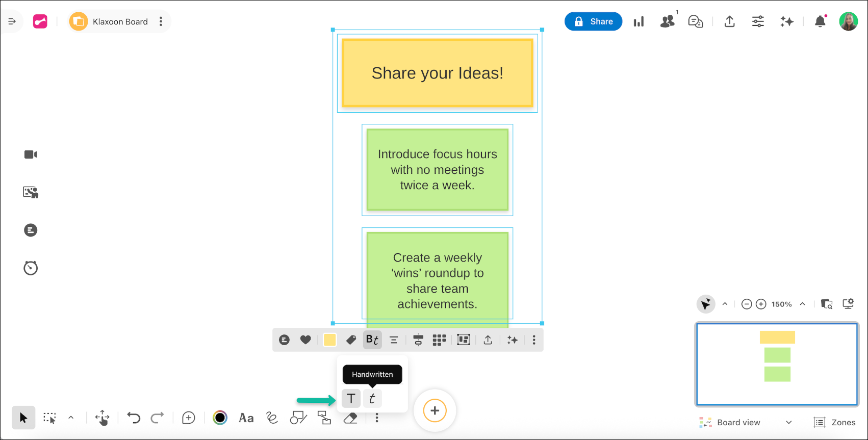Toggle the font style Bt button

[x=372, y=340]
